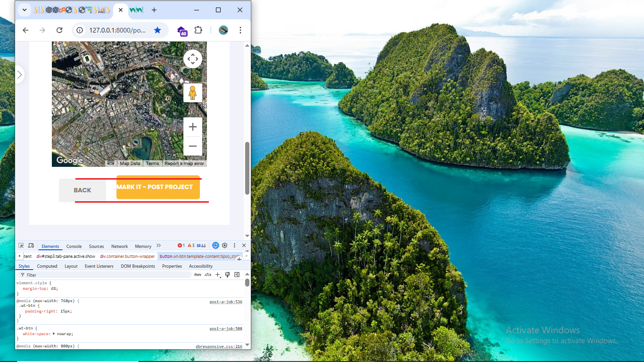The image size is (644, 362).
Task: Click the Styles Filter input field
Action: click(104, 275)
